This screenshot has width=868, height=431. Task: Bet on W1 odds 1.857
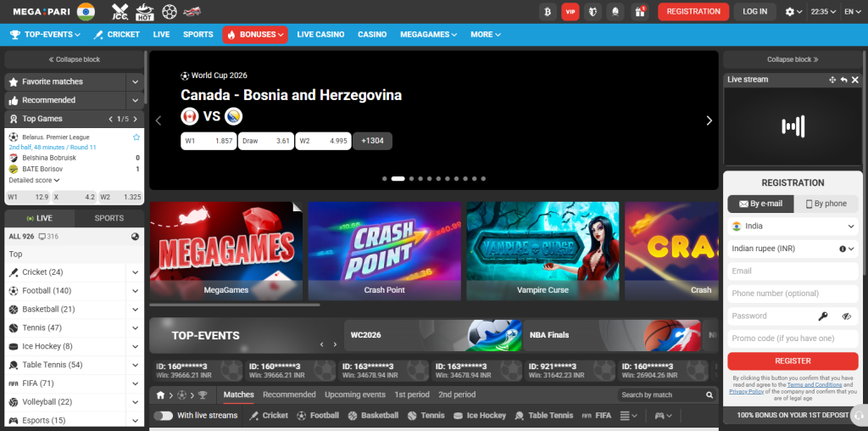[209, 142]
